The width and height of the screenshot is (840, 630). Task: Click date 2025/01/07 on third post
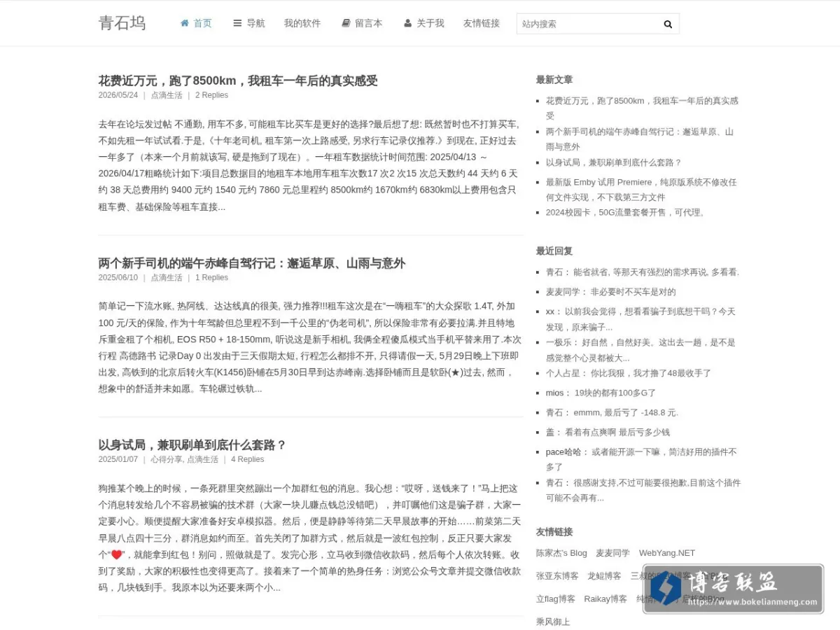(x=118, y=460)
